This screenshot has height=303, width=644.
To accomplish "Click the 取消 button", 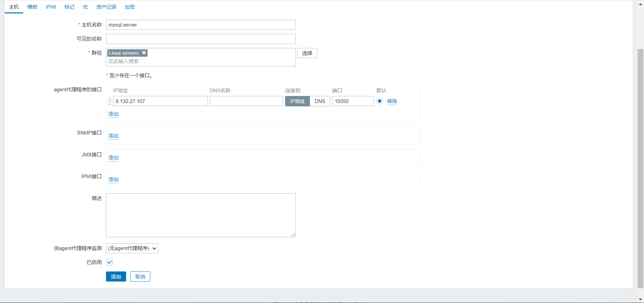I will (x=140, y=276).
